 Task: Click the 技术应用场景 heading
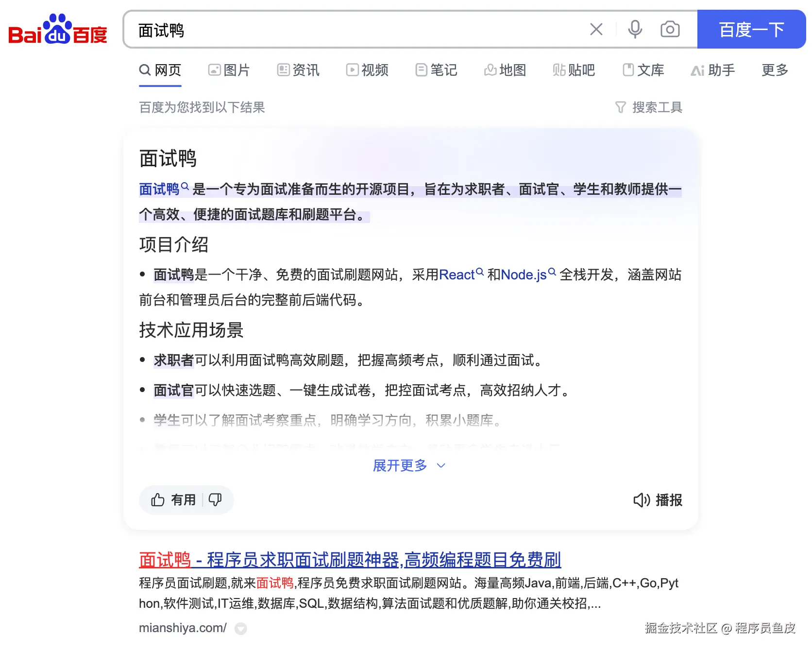pyautogui.click(x=191, y=330)
